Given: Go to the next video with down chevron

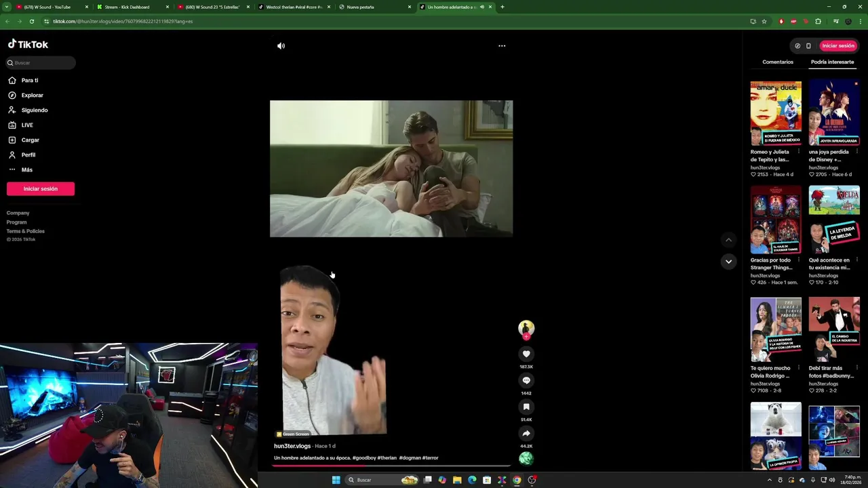Looking at the screenshot, I should click(x=728, y=262).
